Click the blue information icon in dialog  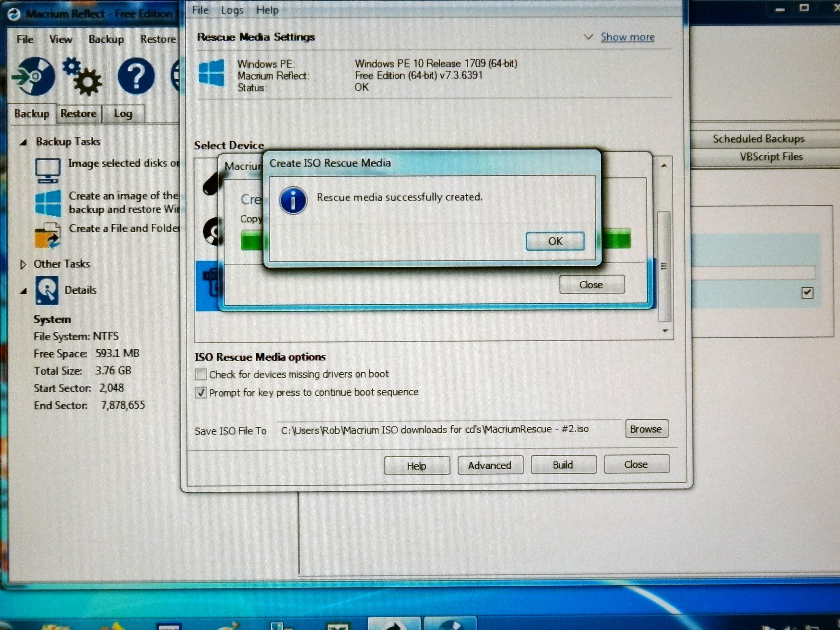(293, 200)
